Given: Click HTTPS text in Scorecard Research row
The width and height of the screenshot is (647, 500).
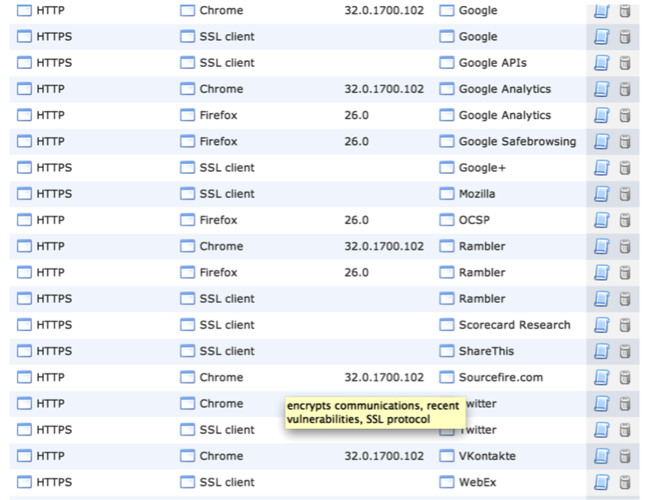Looking at the screenshot, I should 54,325.
